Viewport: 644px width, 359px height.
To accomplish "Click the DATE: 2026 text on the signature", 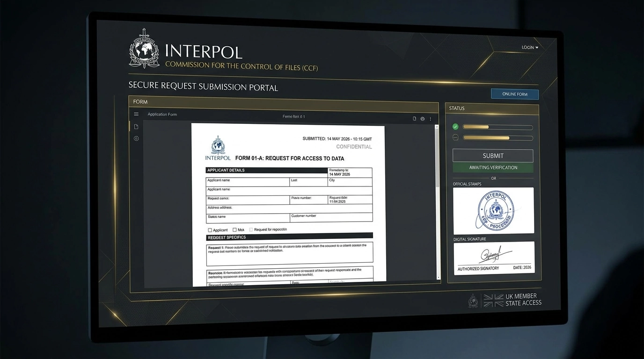I will click(522, 268).
